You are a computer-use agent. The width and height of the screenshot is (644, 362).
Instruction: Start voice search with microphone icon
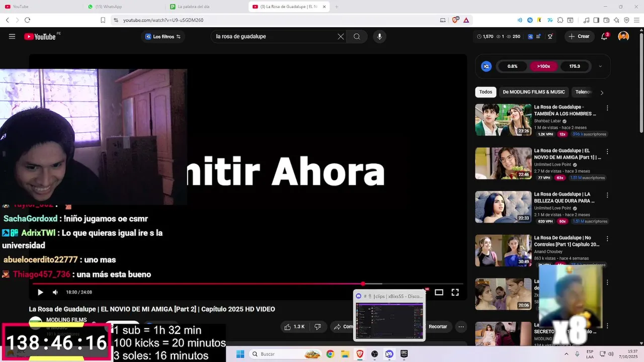click(x=379, y=36)
